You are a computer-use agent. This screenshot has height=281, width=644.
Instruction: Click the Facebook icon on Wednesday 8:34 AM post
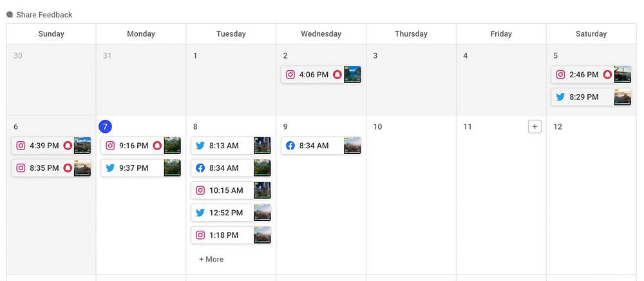click(290, 146)
